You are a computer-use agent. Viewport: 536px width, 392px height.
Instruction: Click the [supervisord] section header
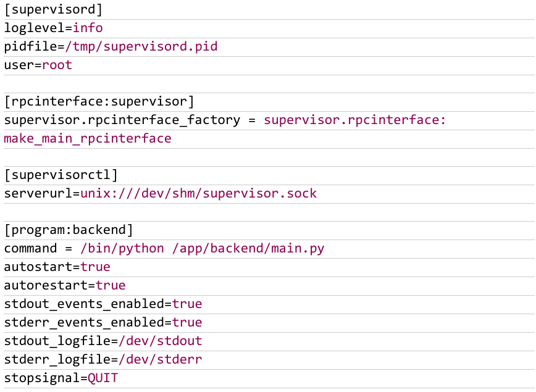[x=53, y=10]
